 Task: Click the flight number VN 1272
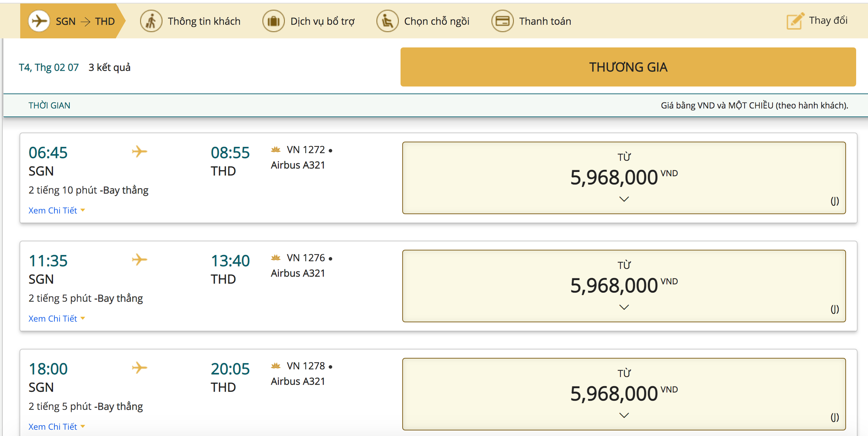click(306, 150)
